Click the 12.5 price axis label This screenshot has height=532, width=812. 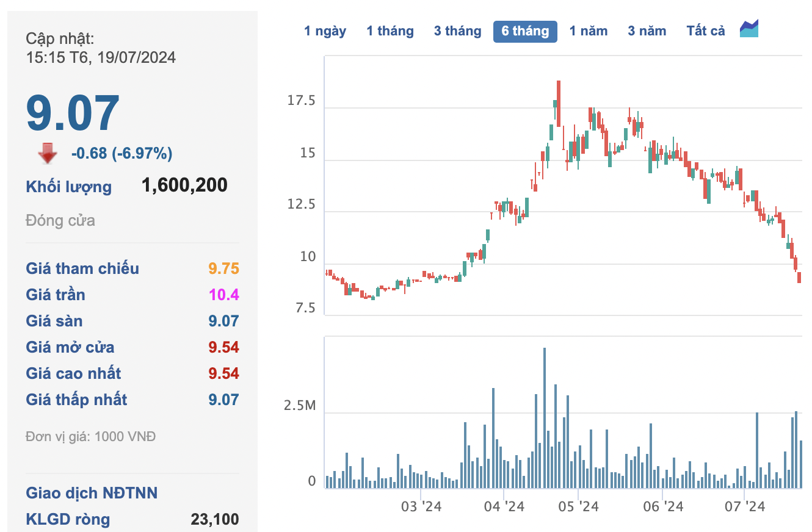coord(302,205)
